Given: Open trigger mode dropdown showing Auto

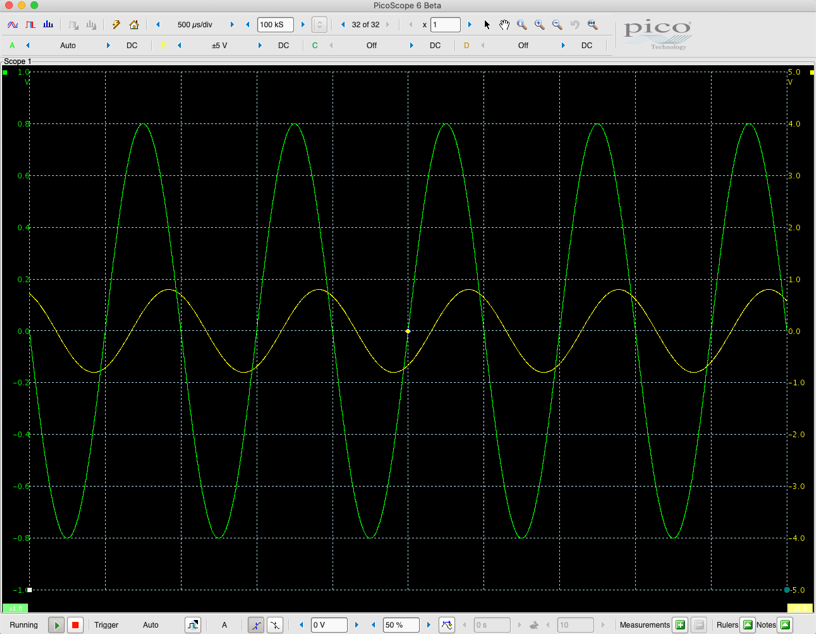Looking at the screenshot, I should pyautogui.click(x=151, y=625).
